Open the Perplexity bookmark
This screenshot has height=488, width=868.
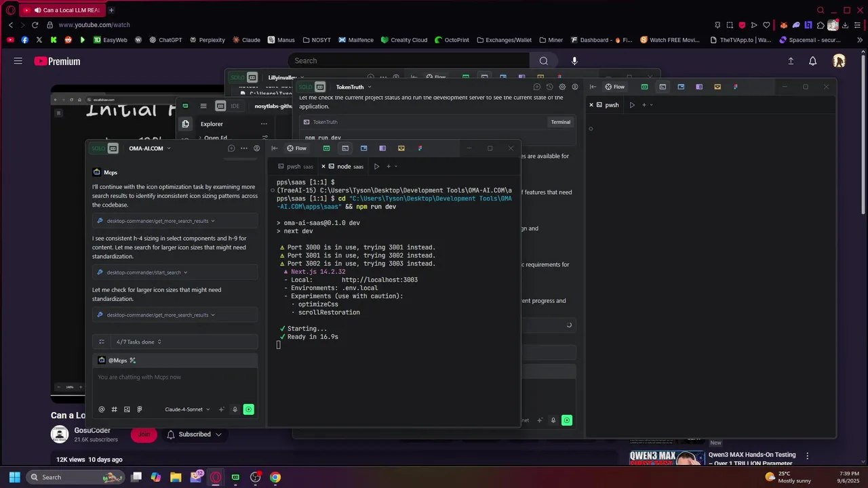coord(206,40)
